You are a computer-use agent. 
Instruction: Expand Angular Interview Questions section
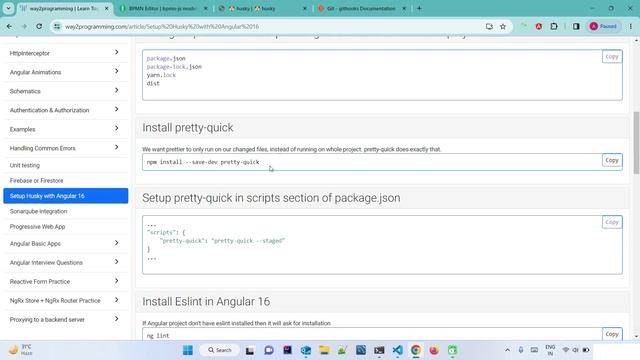point(65,262)
